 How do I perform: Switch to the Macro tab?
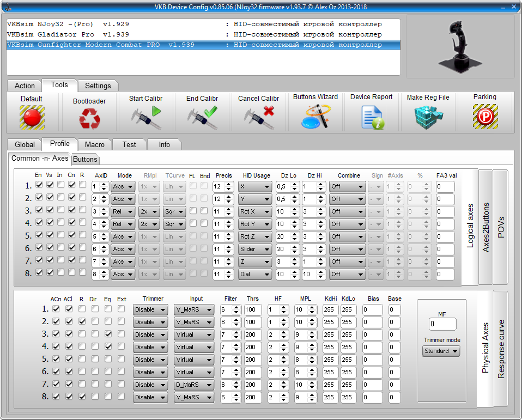pyautogui.click(x=95, y=144)
